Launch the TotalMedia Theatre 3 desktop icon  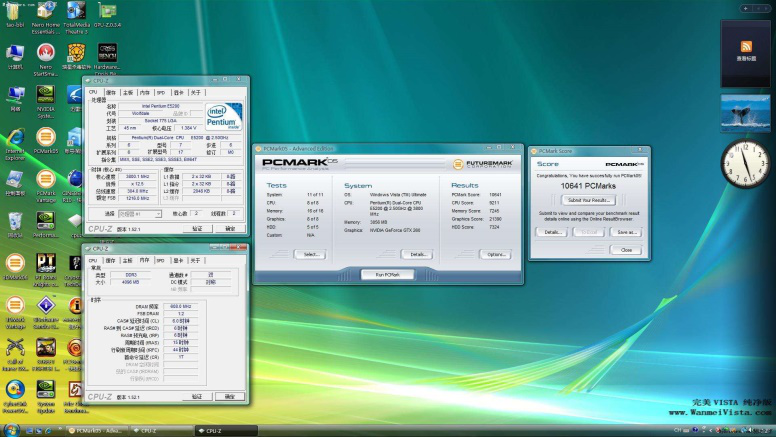click(x=76, y=17)
